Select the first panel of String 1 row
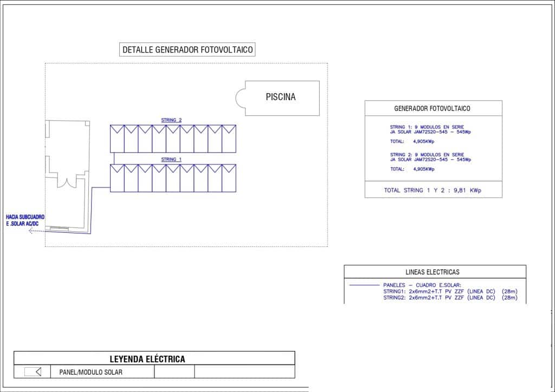Viewport: 555px width, 392px height. 117,178
